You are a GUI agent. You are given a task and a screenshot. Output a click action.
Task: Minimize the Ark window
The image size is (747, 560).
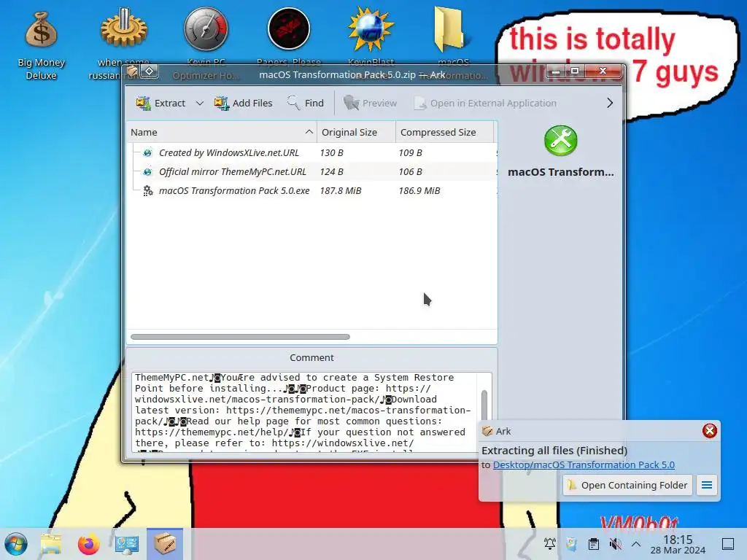(x=556, y=71)
